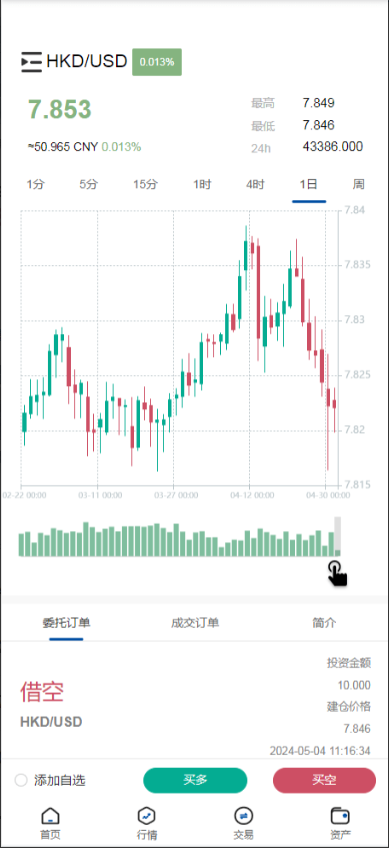Switch to 1时 chart interval
This screenshot has width=389, height=848.
[202, 184]
